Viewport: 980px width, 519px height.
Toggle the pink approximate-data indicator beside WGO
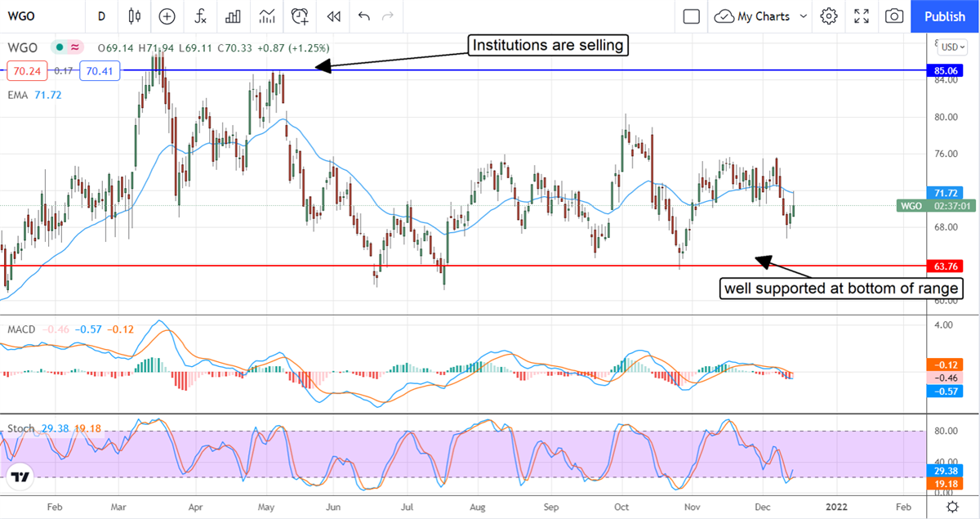click(x=74, y=47)
